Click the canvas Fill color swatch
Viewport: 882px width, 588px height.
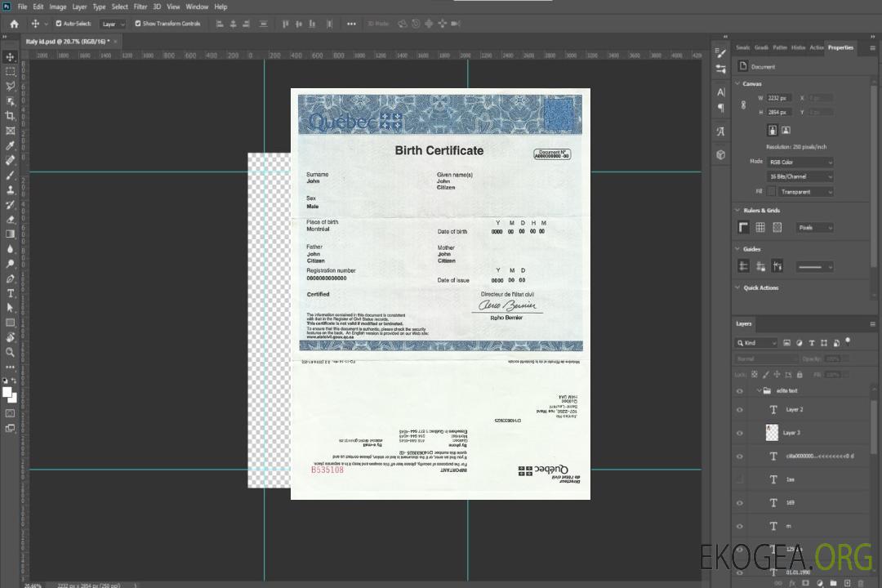[x=771, y=192]
